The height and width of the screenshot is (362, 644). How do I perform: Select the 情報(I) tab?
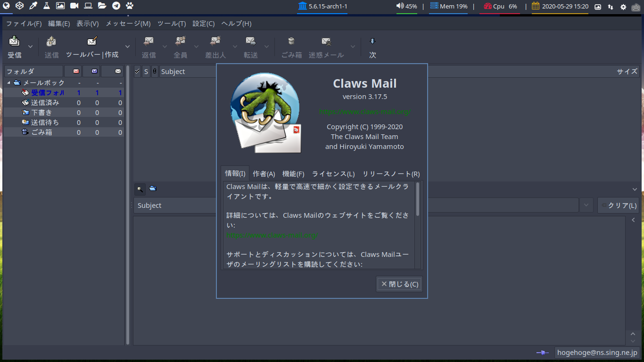235,173
